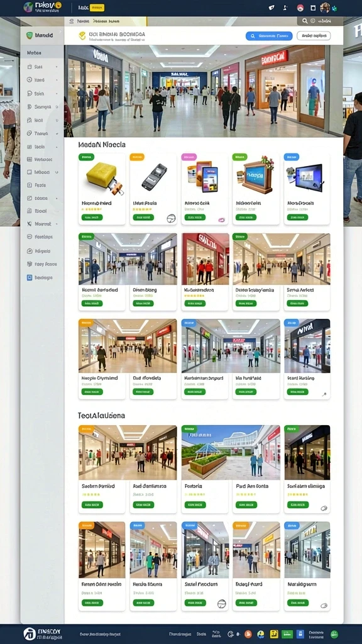Screen dimensions: 362x644
Task: Click the blue search button in the page header
Action: pos(269,36)
